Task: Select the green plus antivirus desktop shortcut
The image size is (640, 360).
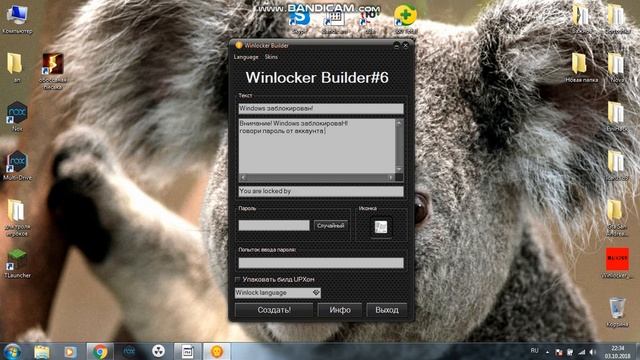Action: click(405, 20)
